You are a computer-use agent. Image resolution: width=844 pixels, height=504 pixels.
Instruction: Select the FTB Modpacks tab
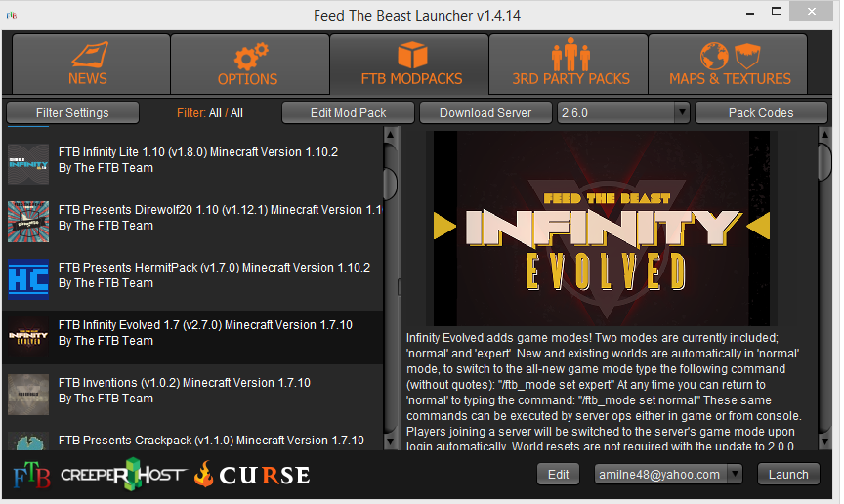point(409,64)
